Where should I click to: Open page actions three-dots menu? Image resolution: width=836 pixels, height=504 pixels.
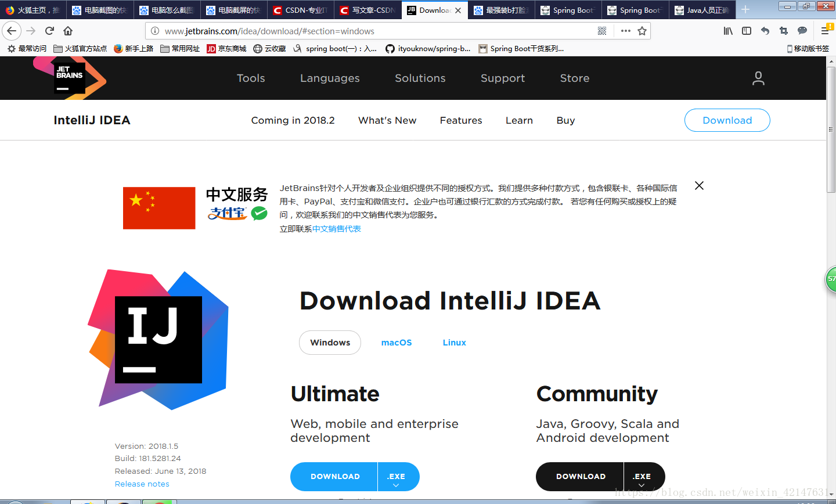[x=625, y=31]
